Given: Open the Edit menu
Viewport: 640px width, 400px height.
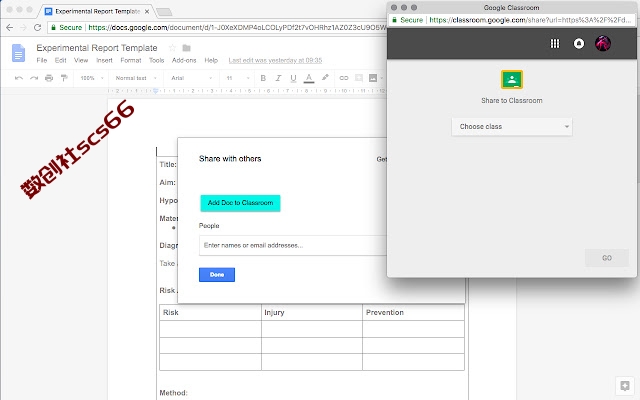Looking at the screenshot, I should coord(60,60).
